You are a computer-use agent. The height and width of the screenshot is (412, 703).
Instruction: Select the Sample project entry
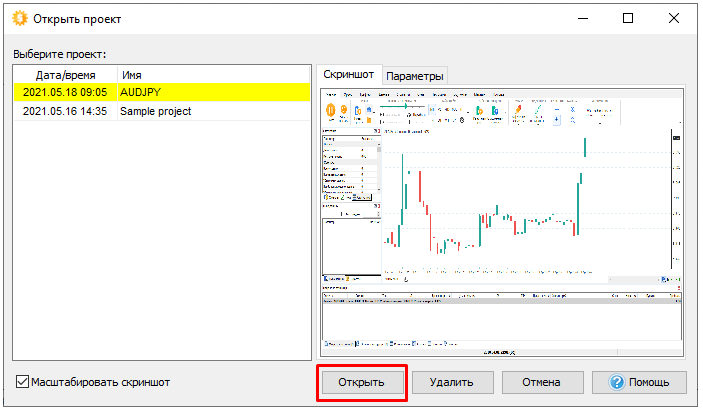point(155,111)
